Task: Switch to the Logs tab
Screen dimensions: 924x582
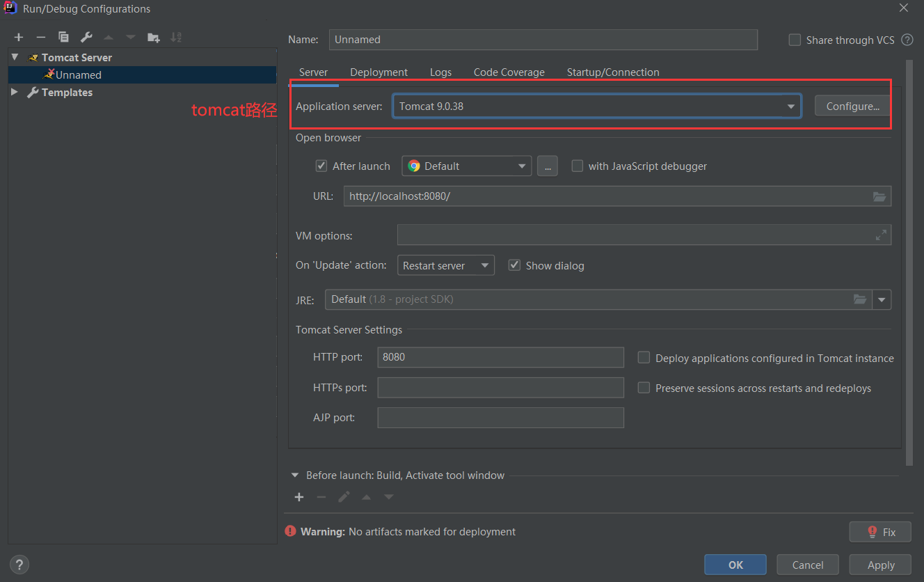Action: [440, 72]
